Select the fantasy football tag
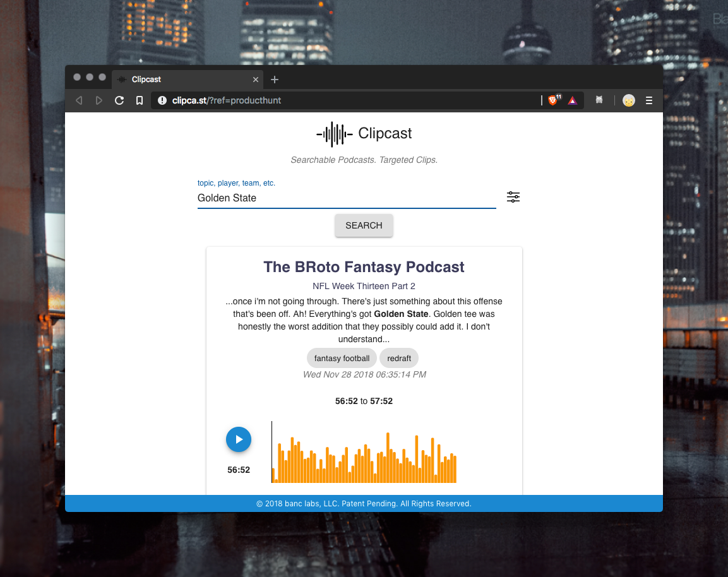The image size is (728, 577). [342, 358]
